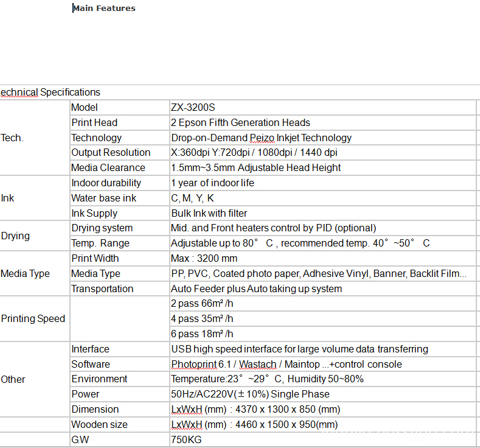The image size is (480, 448).
Task: Select the 'Temp. Range' label
Action: tap(100, 243)
